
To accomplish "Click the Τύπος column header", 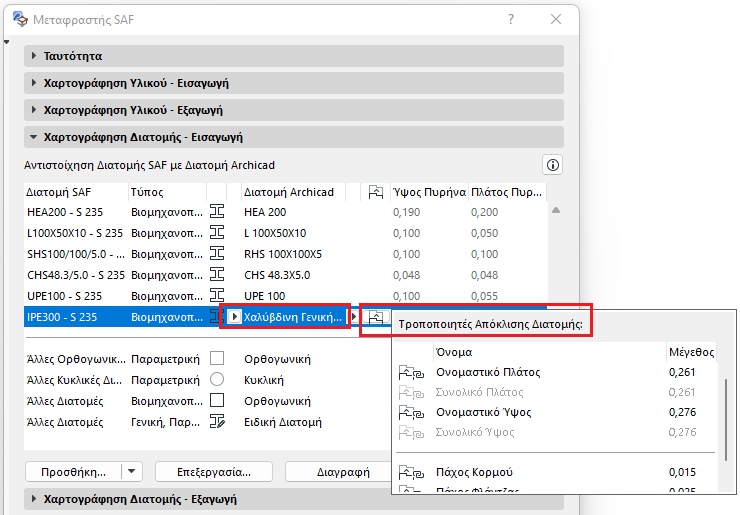I will (x=167, y=192).
